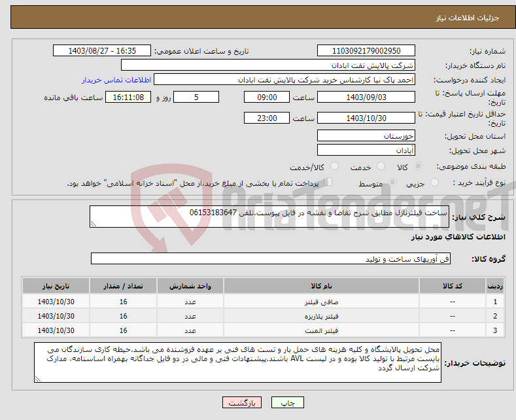Click the صافی فیلتر item name cell

pos(321,302)
